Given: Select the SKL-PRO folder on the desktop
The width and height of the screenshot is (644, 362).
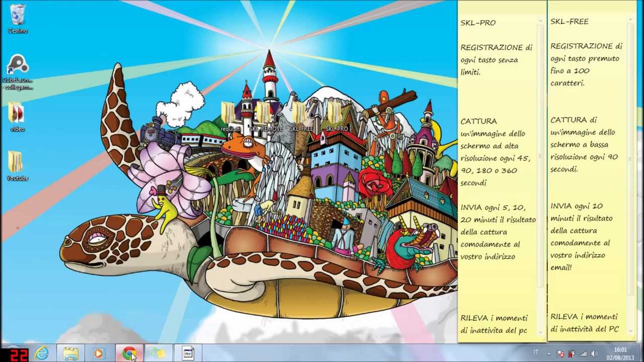Looking at the screenshot, I should pyautogui.click(x=337, y=117).
